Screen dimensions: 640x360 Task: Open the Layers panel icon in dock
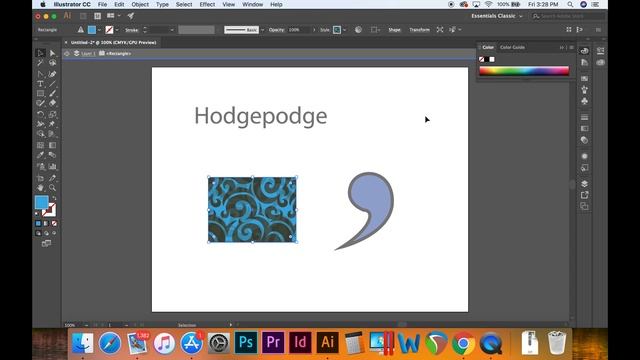584,184
